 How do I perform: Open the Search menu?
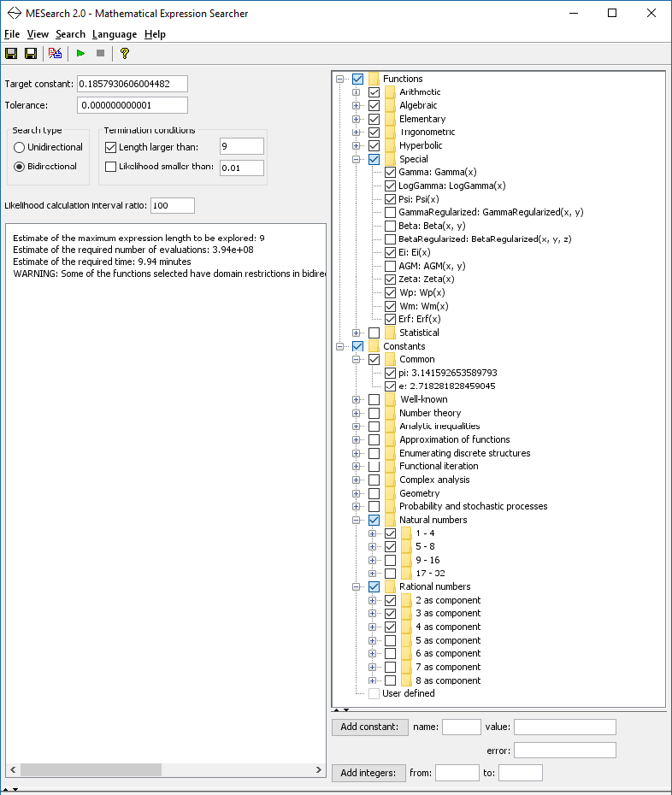pyautogui.click(x=70, y=34)
